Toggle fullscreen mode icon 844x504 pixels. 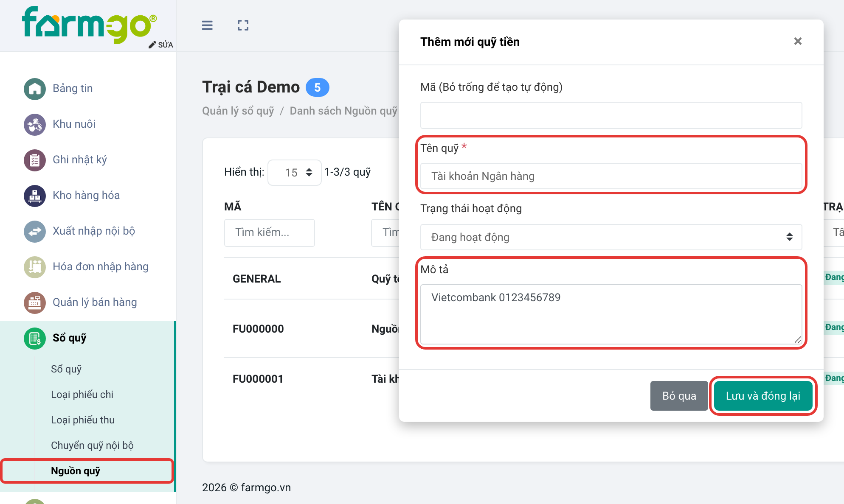coord(243,25)
